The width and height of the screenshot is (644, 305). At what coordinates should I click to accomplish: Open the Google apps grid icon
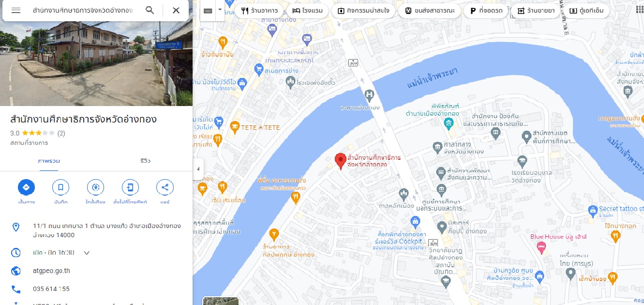639,10
